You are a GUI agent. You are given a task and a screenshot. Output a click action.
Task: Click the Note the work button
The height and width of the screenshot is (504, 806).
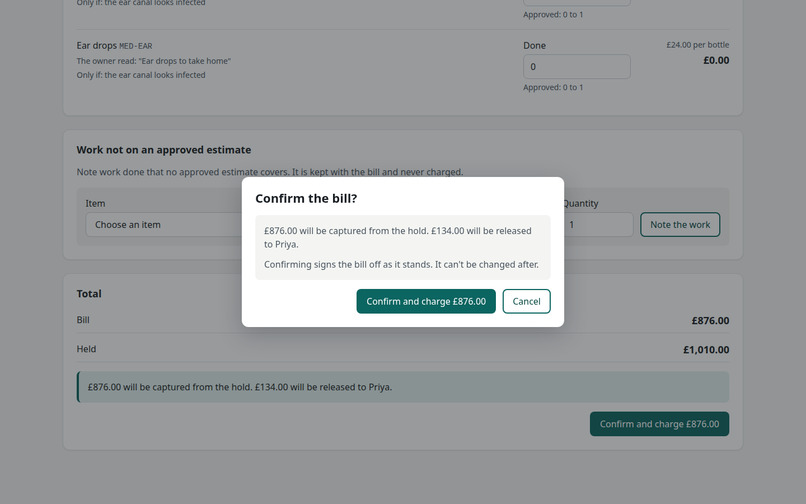680,225
